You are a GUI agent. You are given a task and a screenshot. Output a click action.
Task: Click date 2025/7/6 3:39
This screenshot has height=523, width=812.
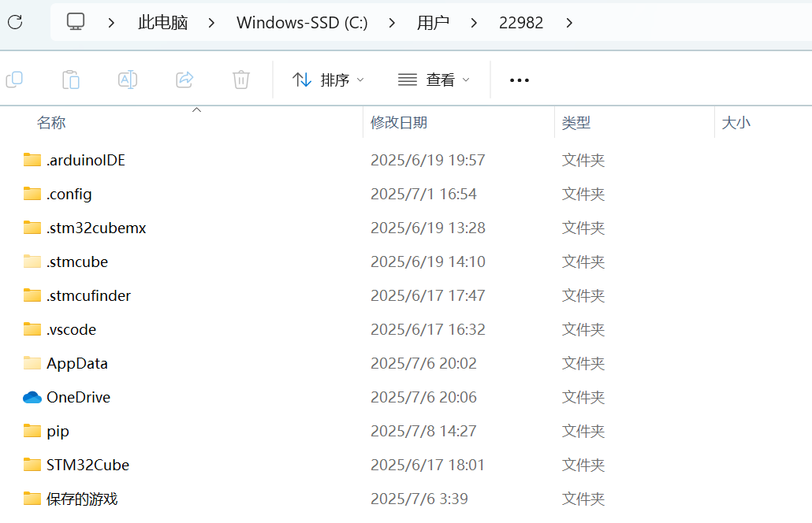pyautogui.click(x=419, y=499)
